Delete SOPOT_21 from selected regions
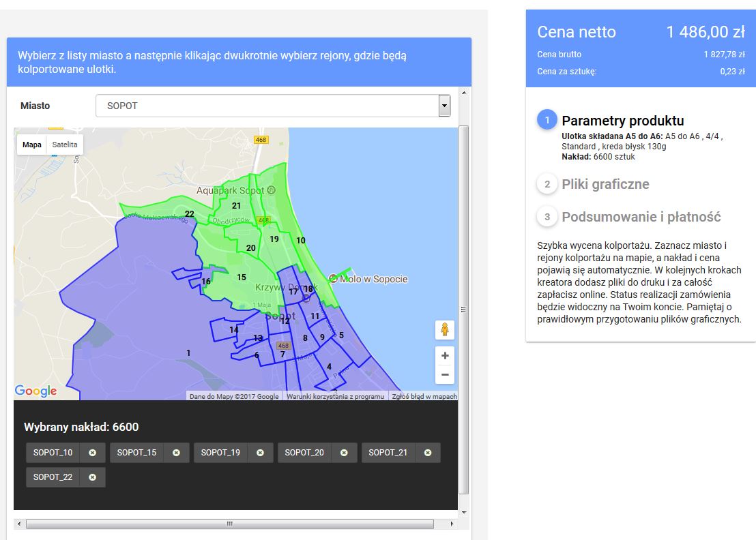The image size is (756, 540). click(x=428, y=453)
